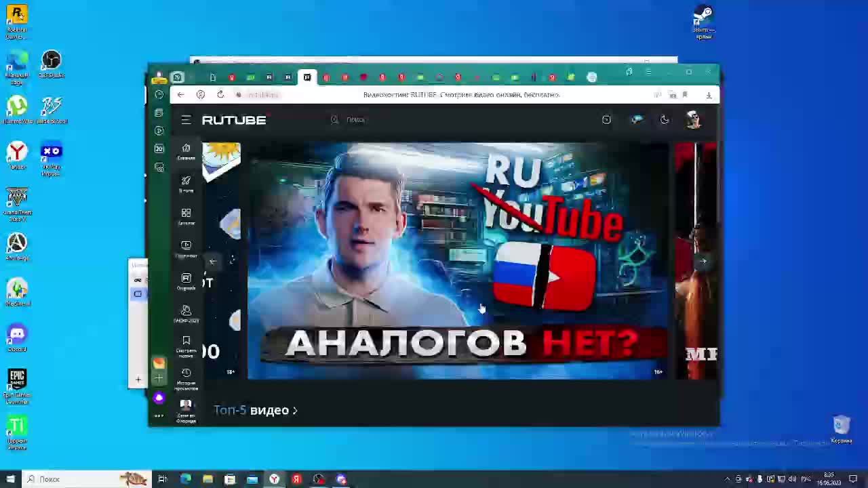868x488 pixels.
Task: Open the Rutube hamburger menu
Action: point(186,120)
